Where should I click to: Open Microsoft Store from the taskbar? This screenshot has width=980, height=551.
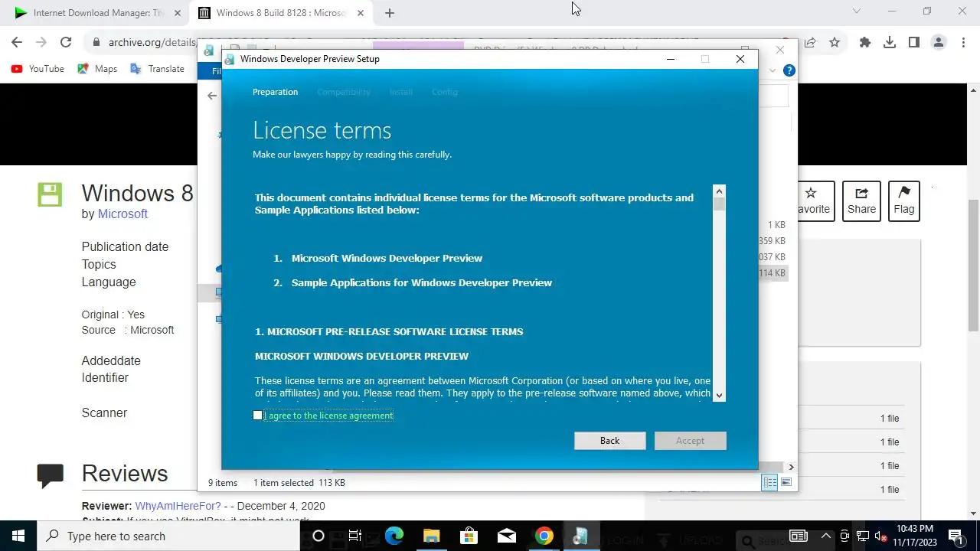tap(469, 536)
